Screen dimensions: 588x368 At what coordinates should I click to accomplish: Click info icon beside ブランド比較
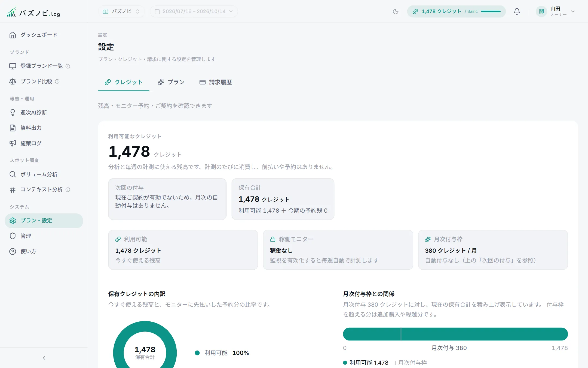coord(57,82)
